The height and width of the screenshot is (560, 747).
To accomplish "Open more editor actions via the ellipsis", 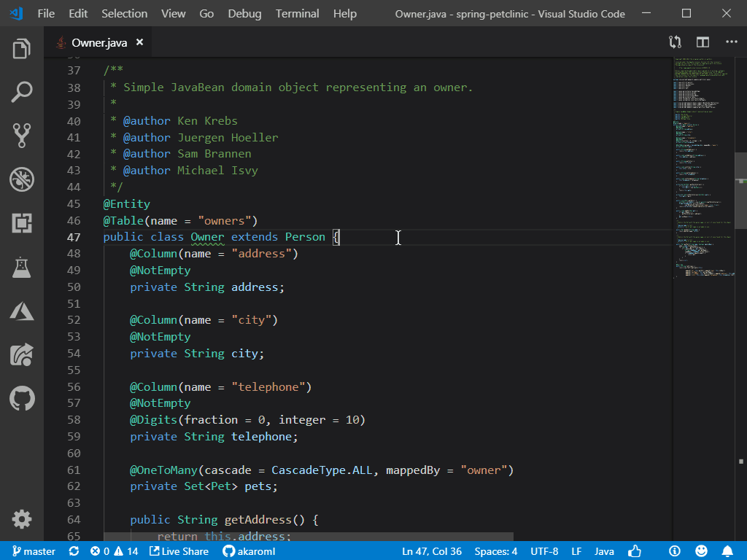I will [731, 42].
